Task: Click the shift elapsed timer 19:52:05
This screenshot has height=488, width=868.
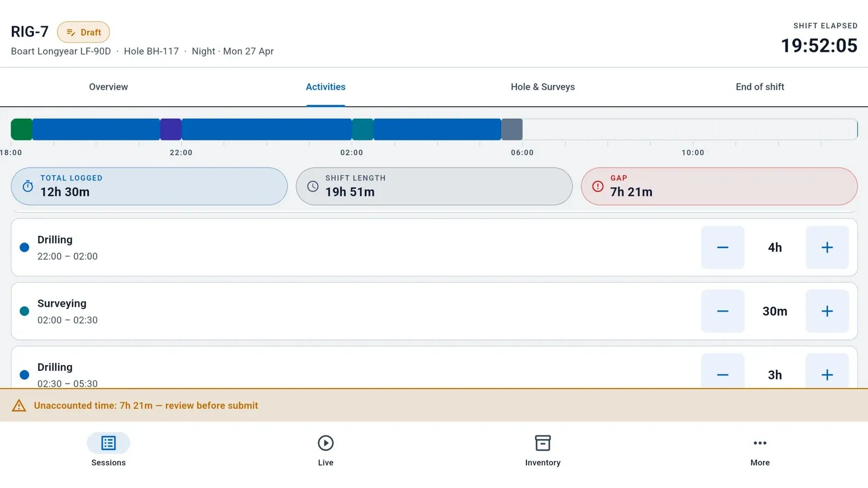Action: tap(819, 46)
